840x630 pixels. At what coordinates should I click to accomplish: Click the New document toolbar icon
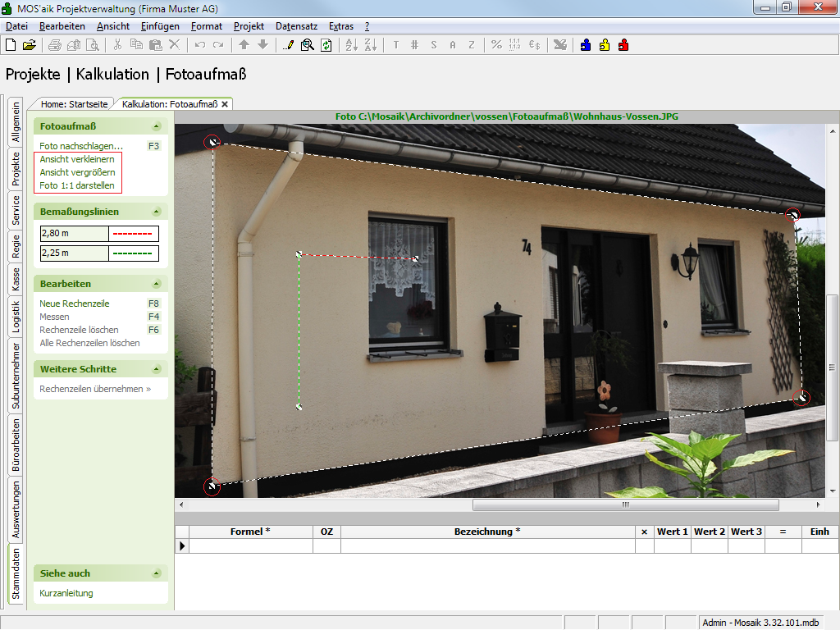[11, 45]
